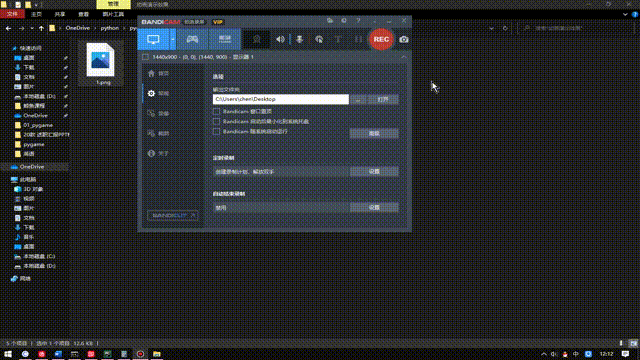Viewport: 640px width, 360px height.
Task: Open the Windows Start menu
Action: 8,354
